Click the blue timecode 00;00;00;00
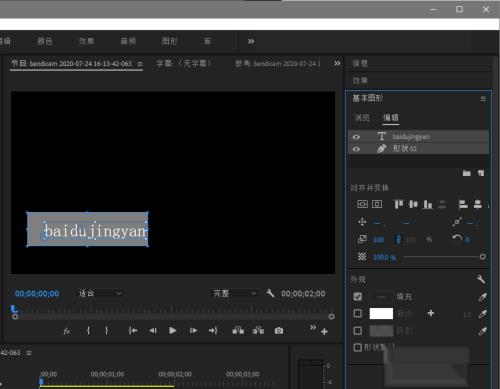The width and height of the screenshot is (500, 389). (x=37, y=294)
